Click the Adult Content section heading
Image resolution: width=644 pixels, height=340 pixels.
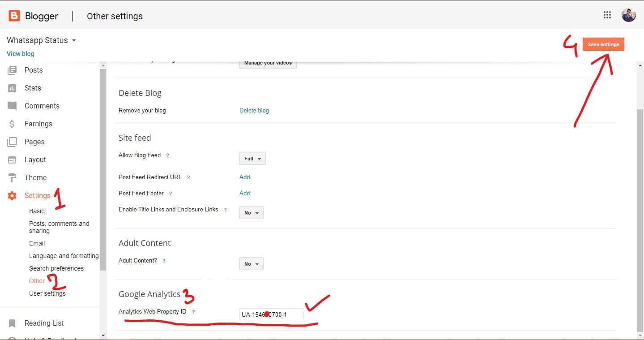(x=145, y=243)
